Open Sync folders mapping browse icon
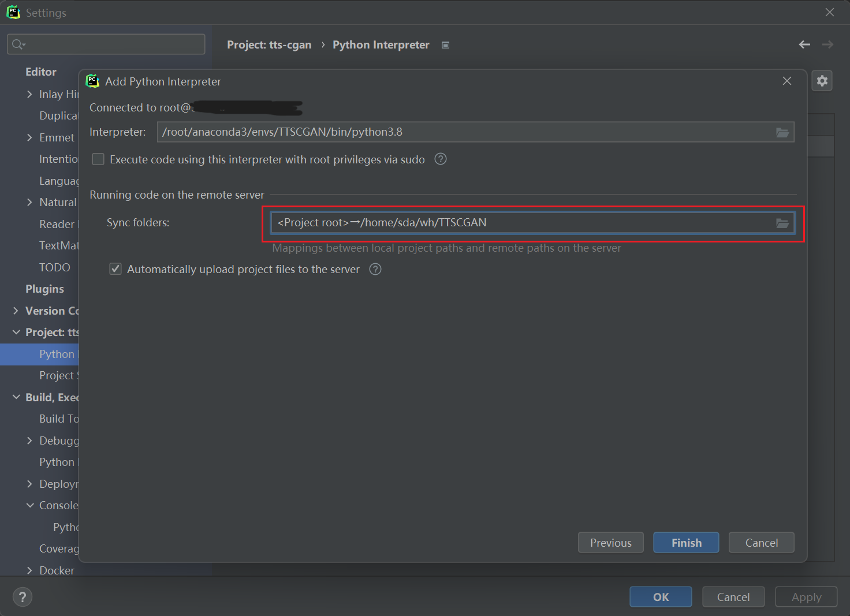Image resolution: width=850 pixels, height=616 pixels. pyautogui.click(x=782, y=223)
